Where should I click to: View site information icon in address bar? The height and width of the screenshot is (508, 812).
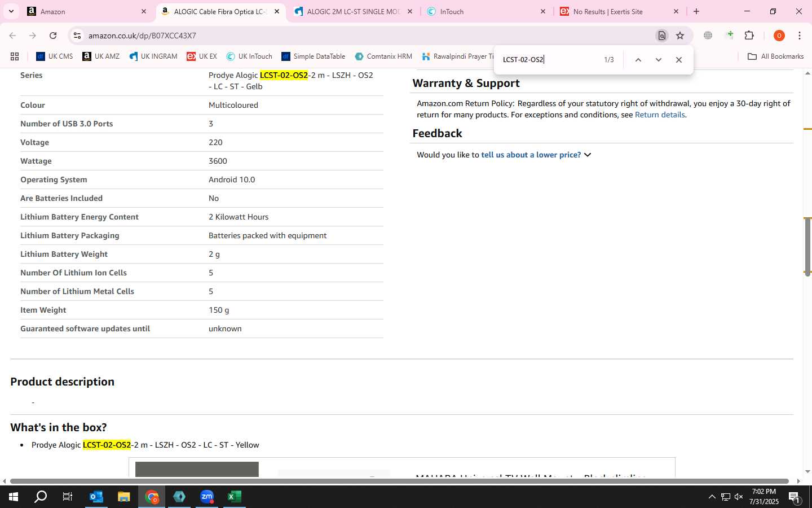77,36
